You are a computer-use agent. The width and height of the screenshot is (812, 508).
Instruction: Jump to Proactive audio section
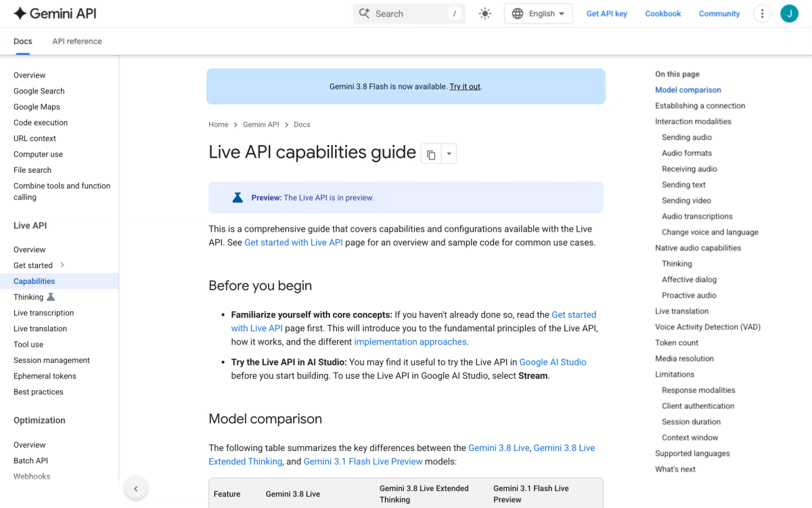[x=689, y=295]
